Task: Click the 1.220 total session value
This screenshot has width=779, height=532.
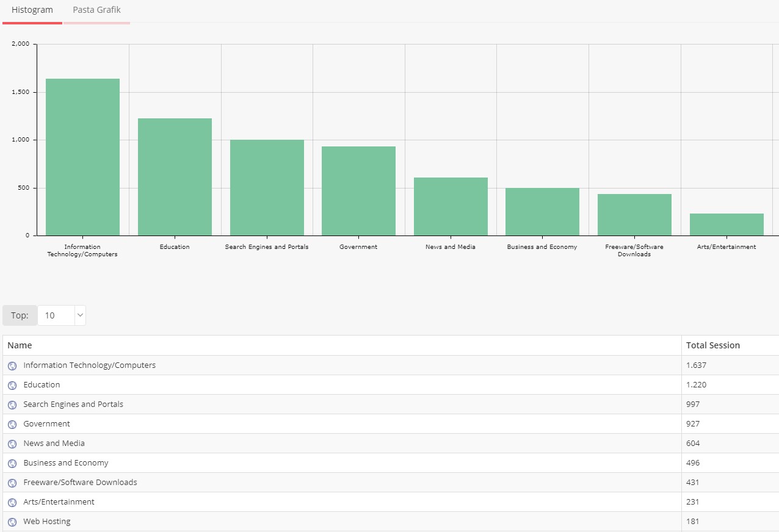Action: coord(696,385)
